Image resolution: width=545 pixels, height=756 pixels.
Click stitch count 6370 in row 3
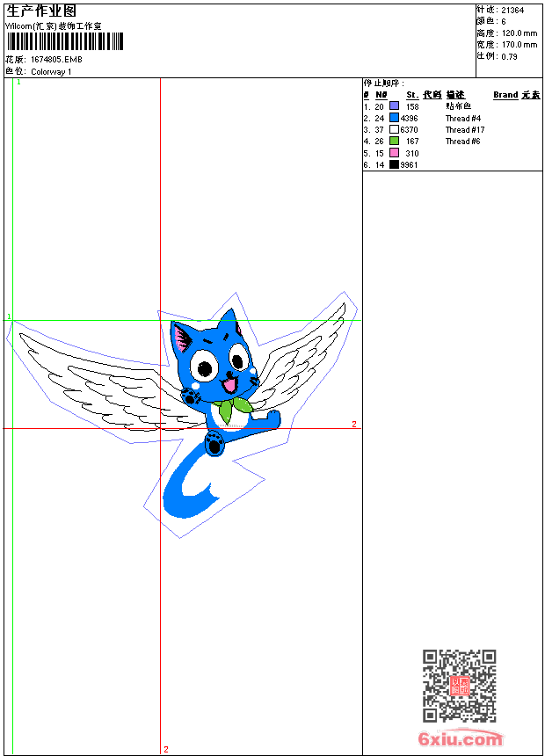point(409,130)
